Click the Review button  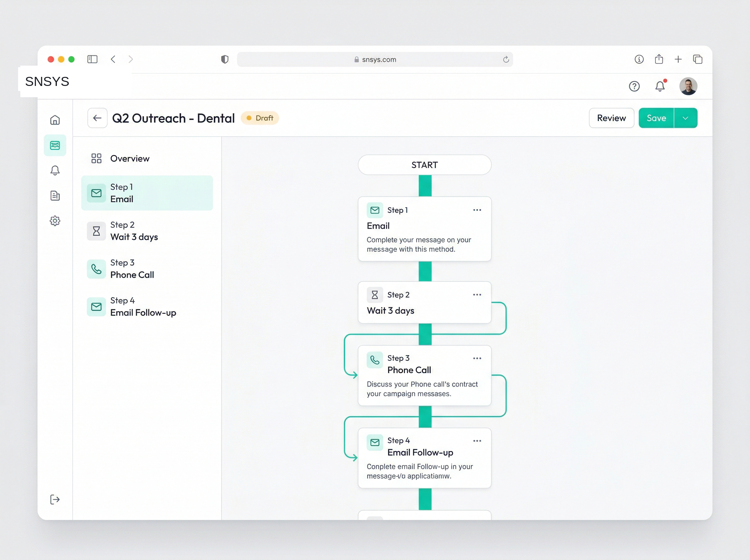pyautogui.click(x=611, y=117)
